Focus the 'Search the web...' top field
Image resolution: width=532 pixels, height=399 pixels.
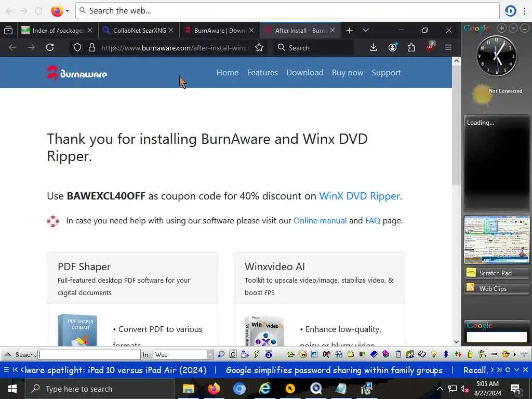[287, 11]
